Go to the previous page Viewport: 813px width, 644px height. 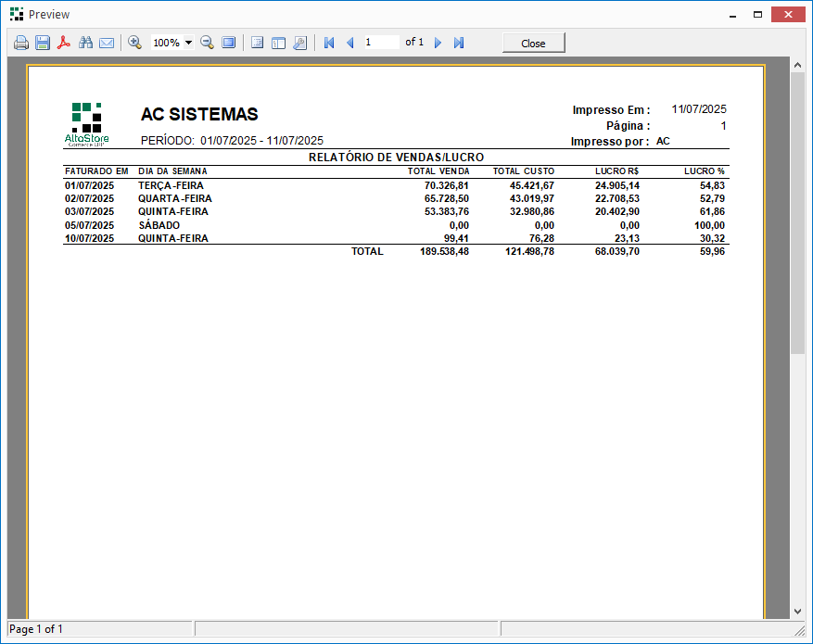[x=350, y=43]
